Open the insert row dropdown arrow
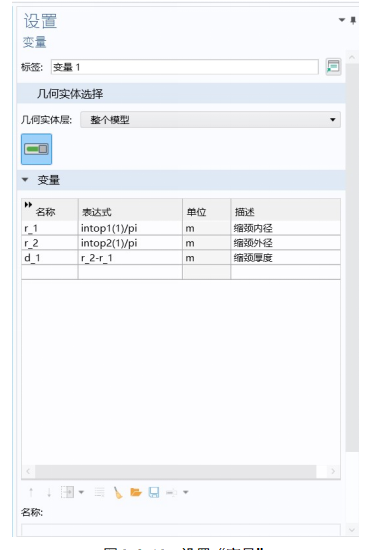The image size is (371, 550). [x=81, y=492]
